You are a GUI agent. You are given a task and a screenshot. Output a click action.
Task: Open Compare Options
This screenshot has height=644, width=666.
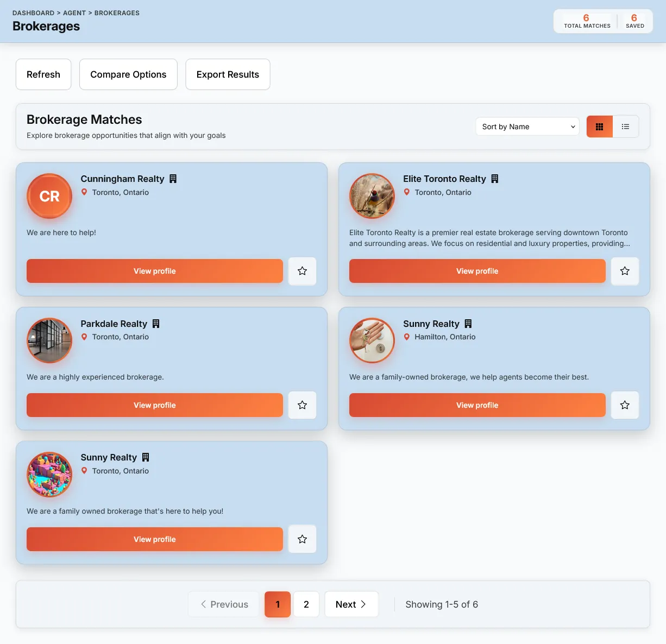(x=128, y=74)
